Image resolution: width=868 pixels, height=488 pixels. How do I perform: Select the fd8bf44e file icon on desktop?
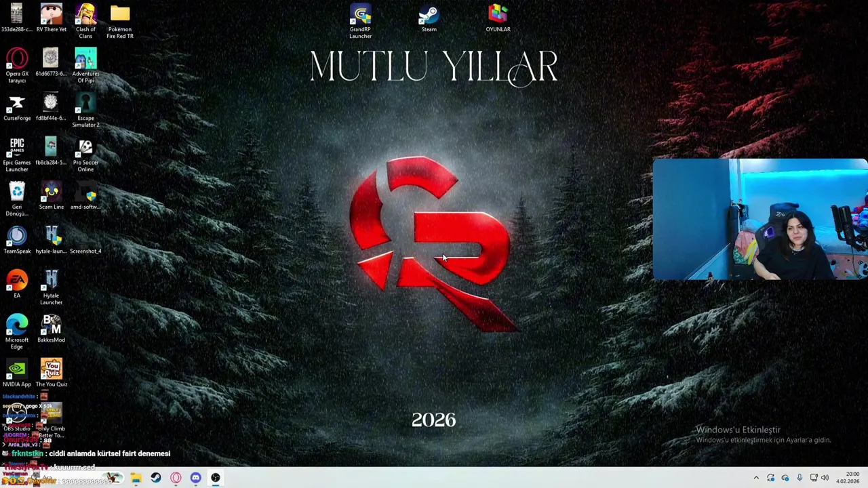pos(51,106)
